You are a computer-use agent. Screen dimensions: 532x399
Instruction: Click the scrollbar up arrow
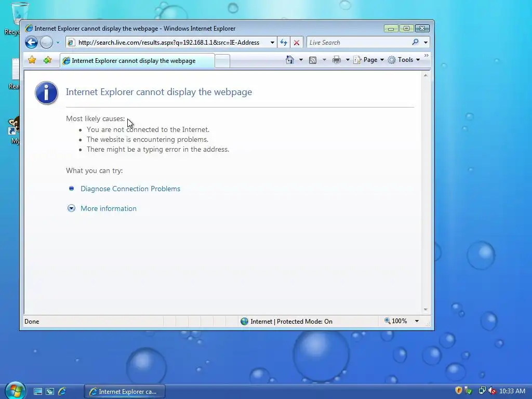click(x=425, y=75)
